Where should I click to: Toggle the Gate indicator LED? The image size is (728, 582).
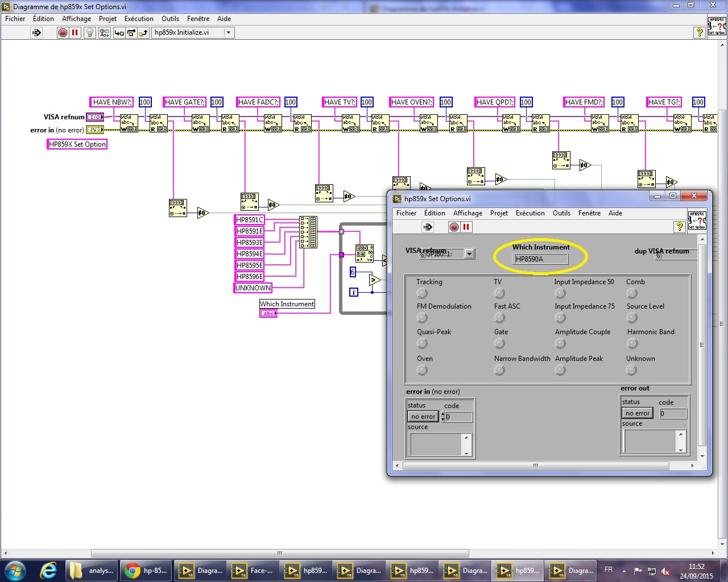(499, 343)
